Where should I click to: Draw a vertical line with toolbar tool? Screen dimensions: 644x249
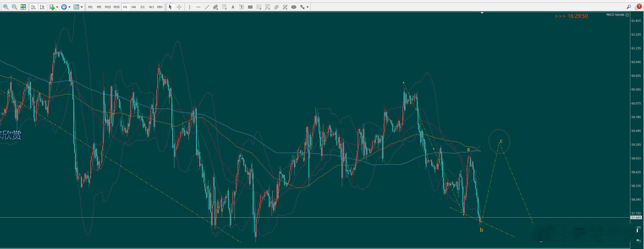pos(189,7)
